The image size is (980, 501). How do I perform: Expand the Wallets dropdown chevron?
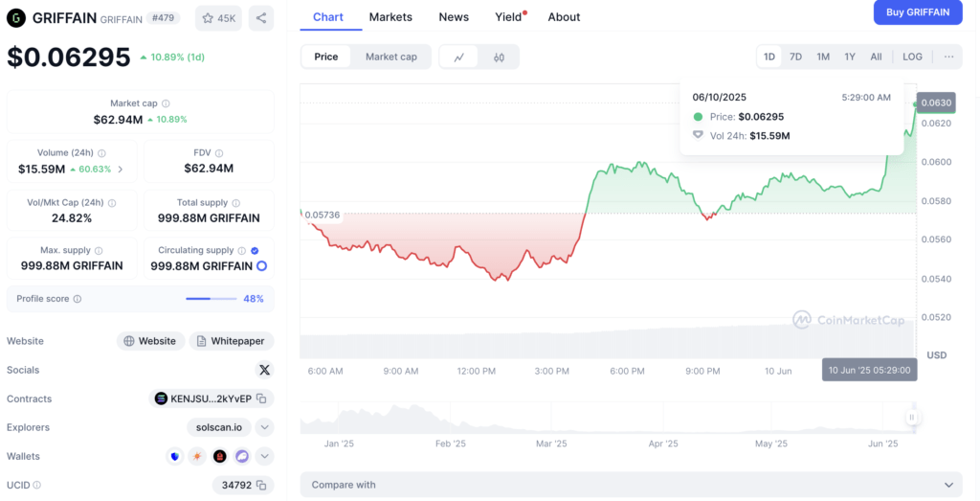pos(264,457)
